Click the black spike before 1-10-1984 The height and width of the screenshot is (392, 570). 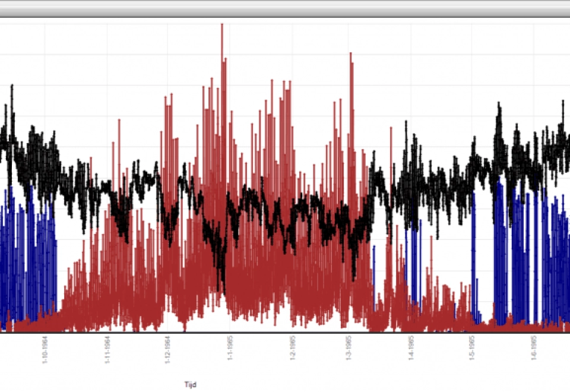[12, 89]
